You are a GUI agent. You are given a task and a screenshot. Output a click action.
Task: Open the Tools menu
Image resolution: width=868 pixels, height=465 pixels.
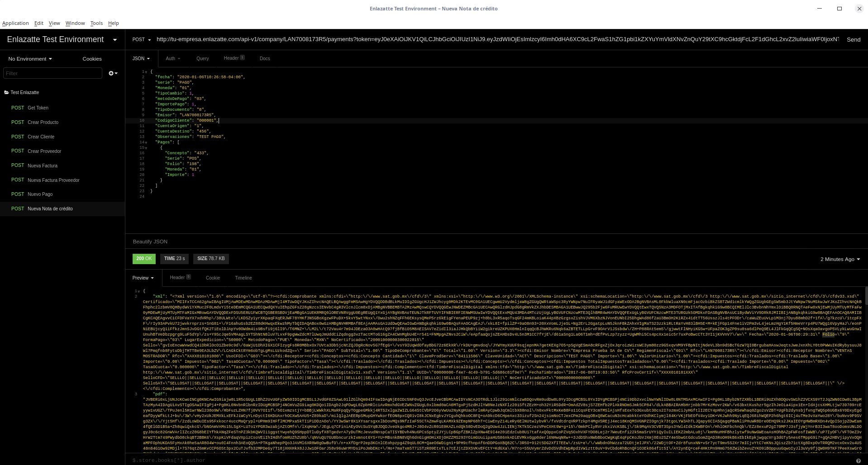tap(96, 24)
